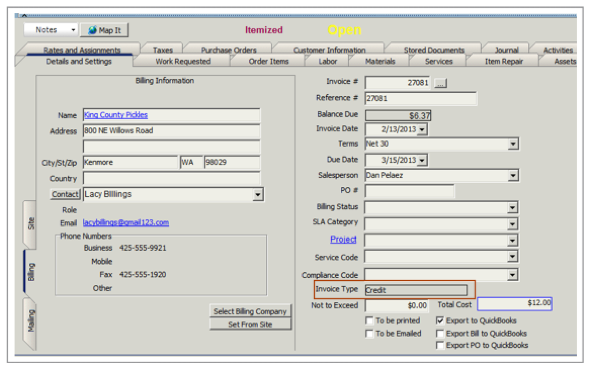Open the Item Repair tab

point(503,61)
